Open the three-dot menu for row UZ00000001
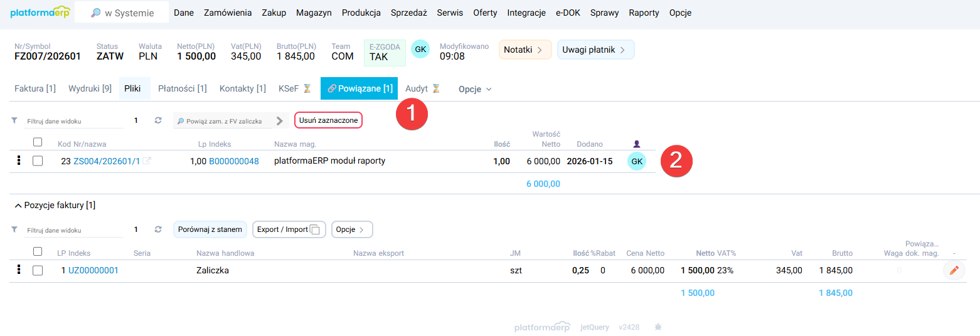Image resolution: width=980 pixels, height=336 pixels. pos(19,270)
